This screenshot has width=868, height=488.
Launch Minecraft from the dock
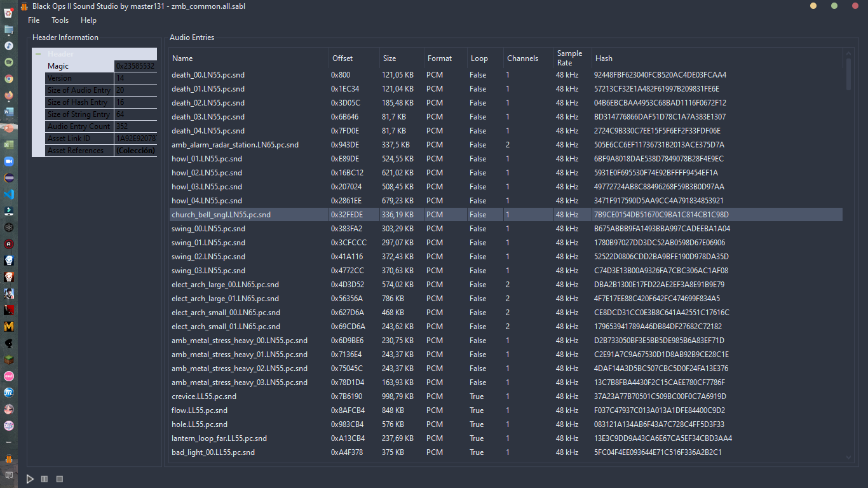9,360
